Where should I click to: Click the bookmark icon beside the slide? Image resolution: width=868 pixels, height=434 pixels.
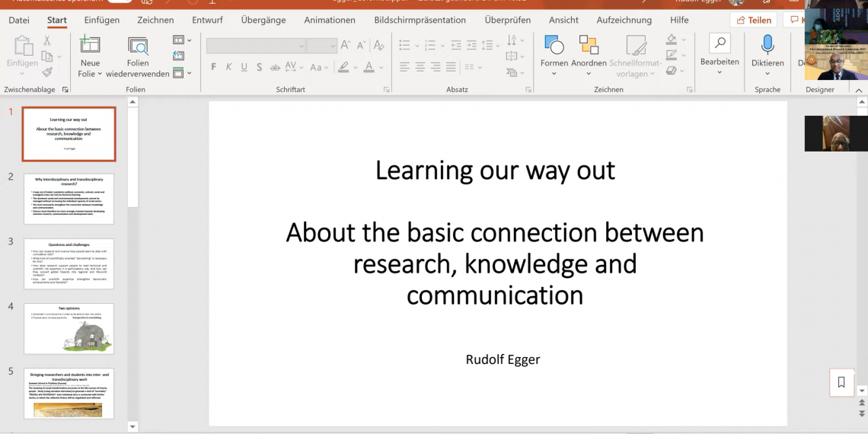pyautogui.click(x=841, y=382)
